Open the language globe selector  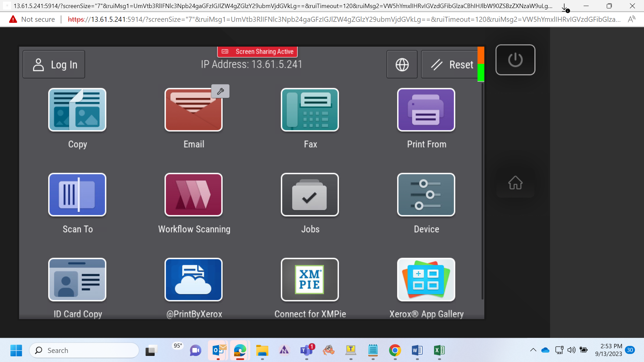point(402,64)
